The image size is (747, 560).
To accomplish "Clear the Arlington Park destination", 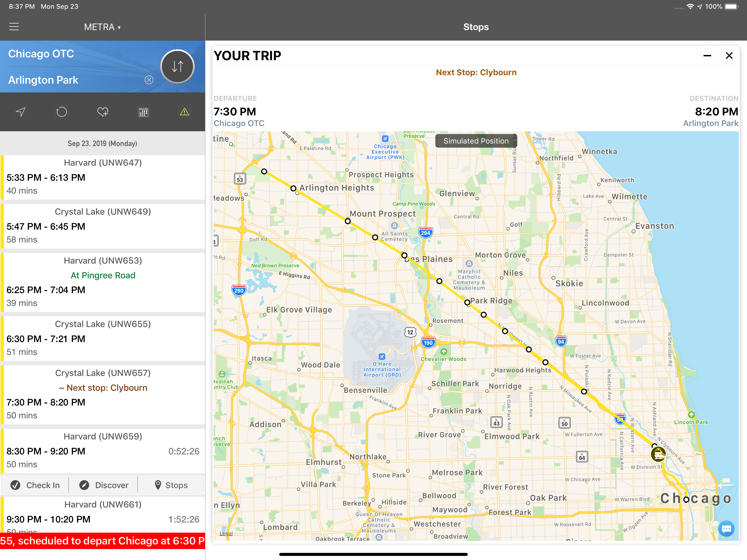I will (149, 80).
